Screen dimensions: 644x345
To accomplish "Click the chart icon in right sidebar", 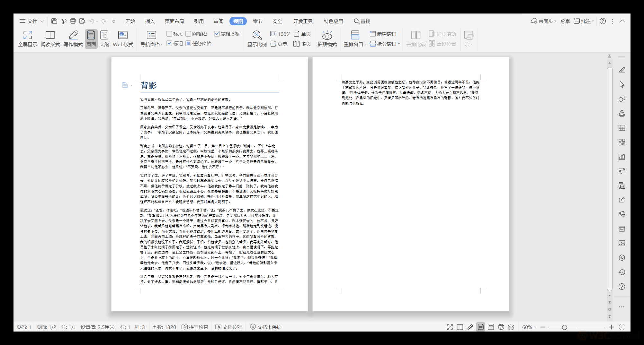I will point(622,157).
